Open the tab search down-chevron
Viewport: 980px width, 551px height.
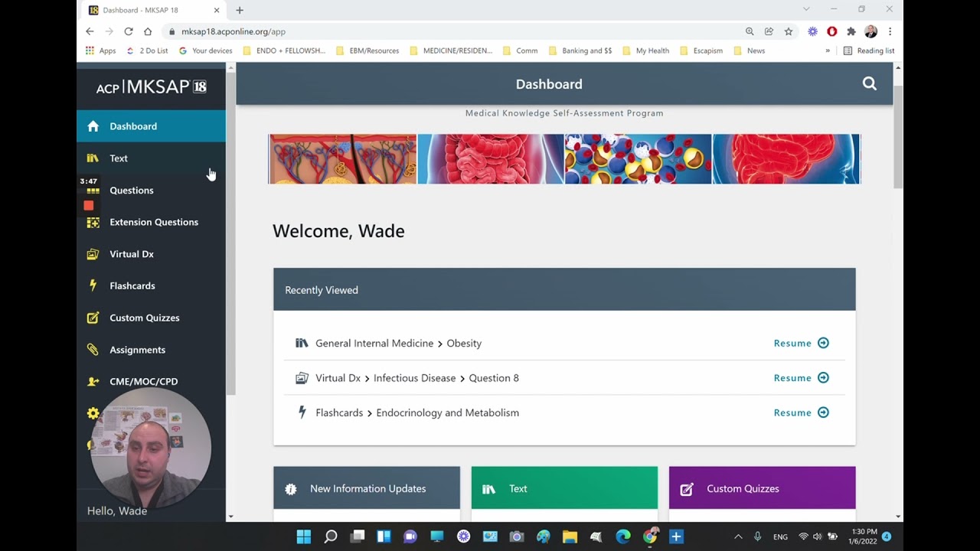(x=806, y=9)
